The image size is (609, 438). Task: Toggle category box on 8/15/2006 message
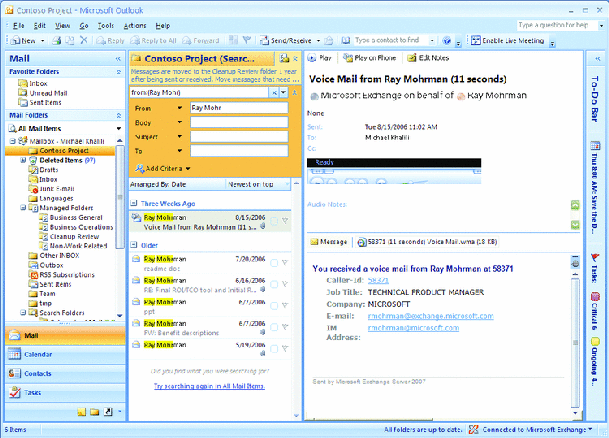(274, 221)
